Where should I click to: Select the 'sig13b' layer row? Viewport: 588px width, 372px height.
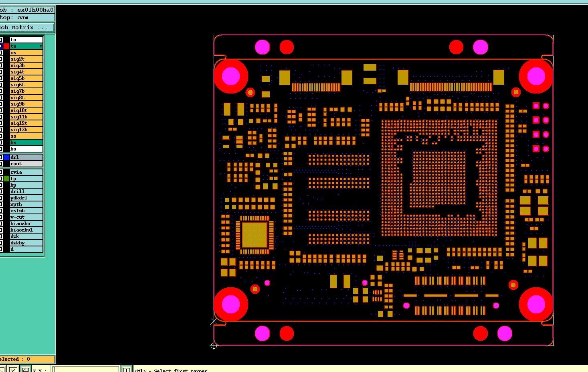pyautogui.click(x=26, y=130)
